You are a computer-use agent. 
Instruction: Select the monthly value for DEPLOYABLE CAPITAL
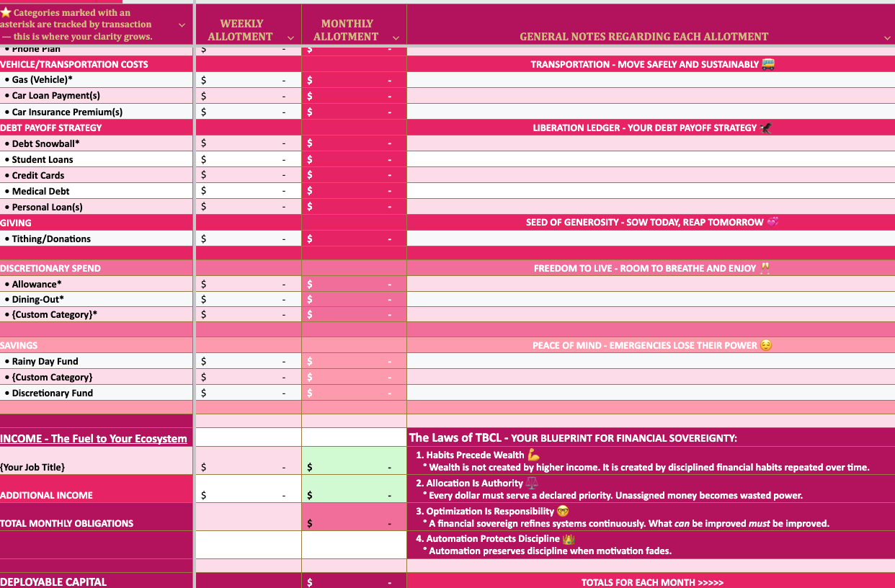pyautogui.click(x=354, y=581)
